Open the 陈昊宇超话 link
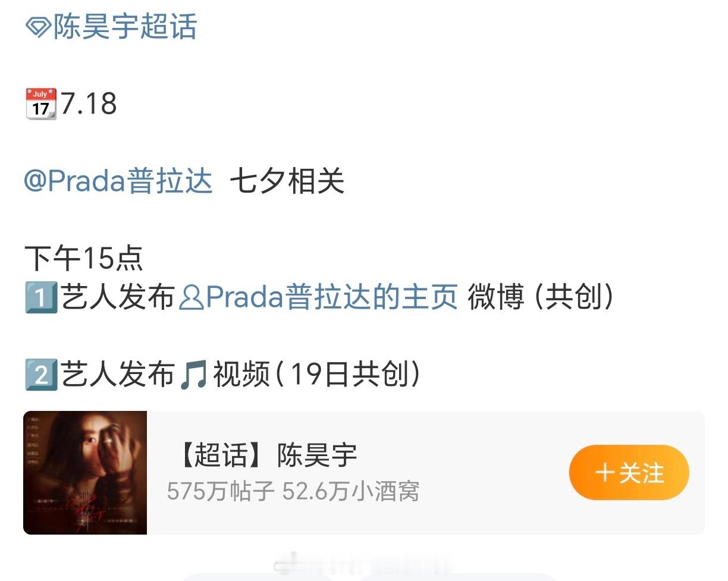Viewport: 728px width, 581px height. [125, 27]
